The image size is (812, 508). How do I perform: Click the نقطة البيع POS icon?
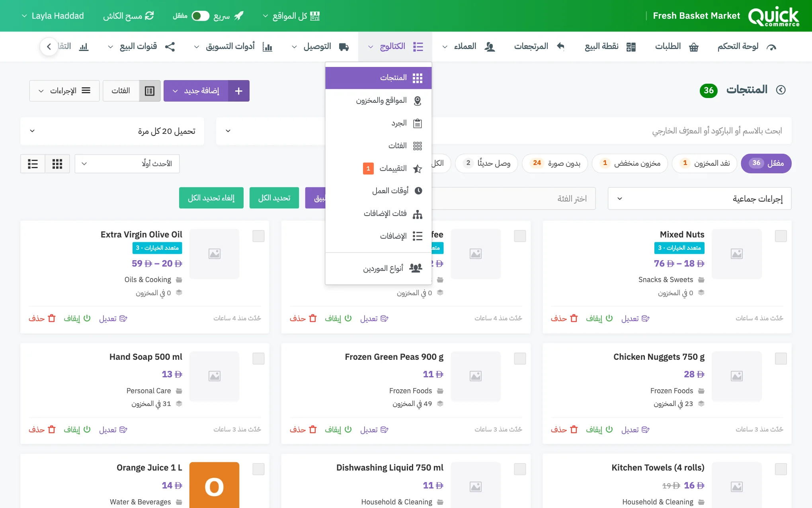click(631, 47)
